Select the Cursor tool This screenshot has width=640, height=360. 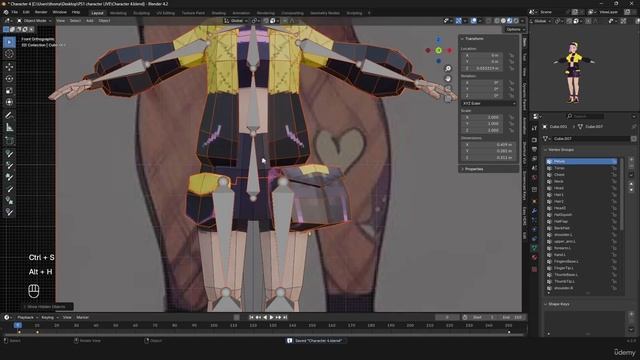(9, 54)
